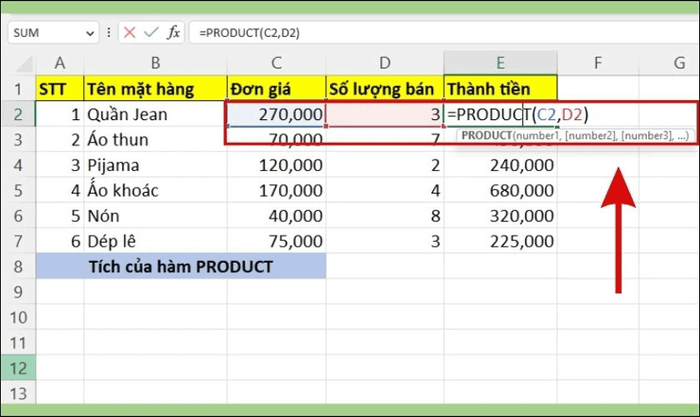This screenshot has height=417, width=700.
Task: Select row 10 header
Action: 18,318
